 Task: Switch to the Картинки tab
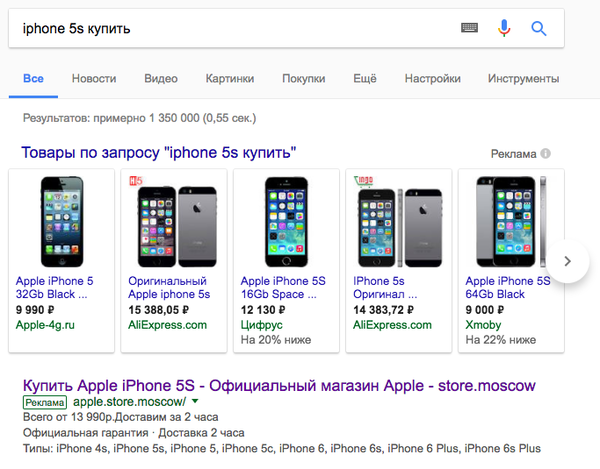tap(229, 79)
